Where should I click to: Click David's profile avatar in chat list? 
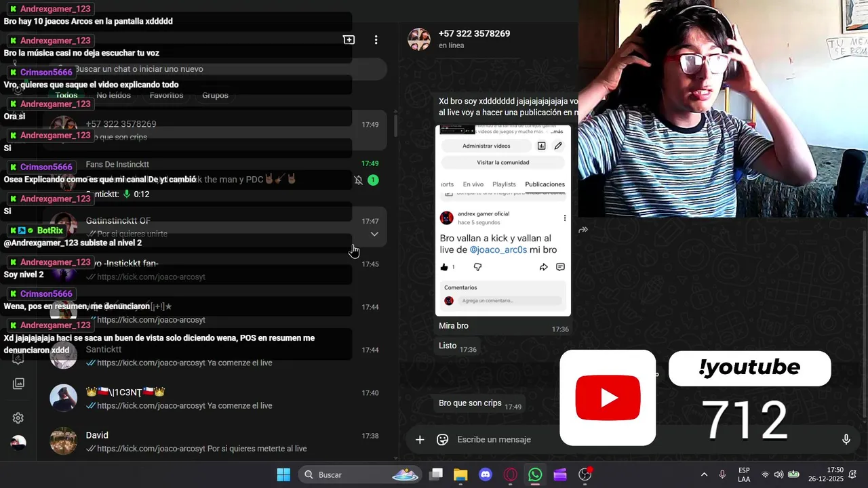pos(64,441)
